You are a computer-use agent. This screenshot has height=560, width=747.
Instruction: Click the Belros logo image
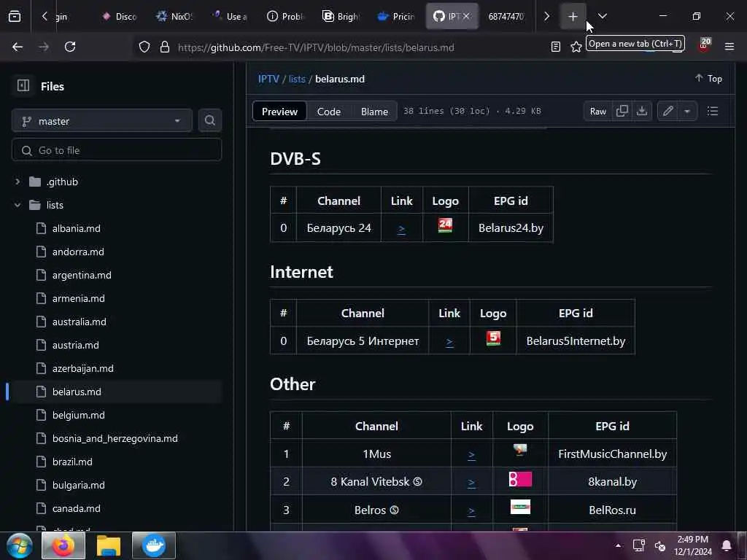pos(519,507)
